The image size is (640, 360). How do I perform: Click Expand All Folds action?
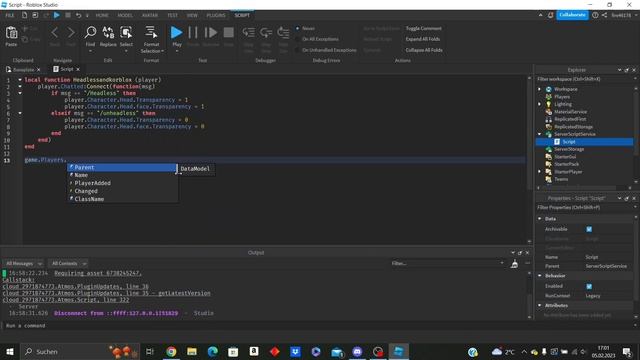pyautogui.click(x=422, y=39)
